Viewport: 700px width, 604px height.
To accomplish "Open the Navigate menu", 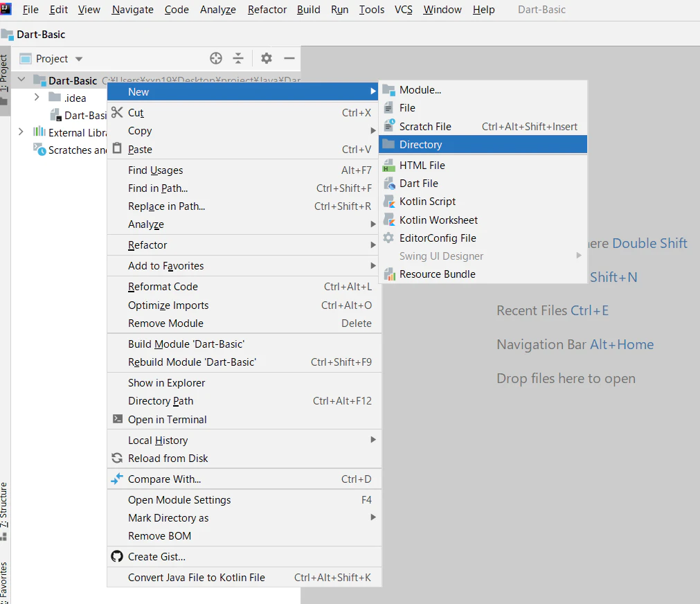I will click(x=132, y=10).
